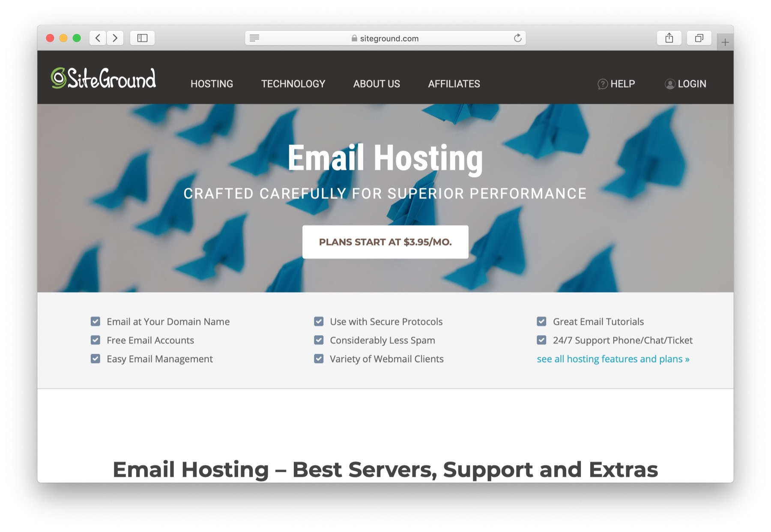Click the Great Email Tutorials text
Viewport: 771px width, 532px height.
[x=598, y=322]
